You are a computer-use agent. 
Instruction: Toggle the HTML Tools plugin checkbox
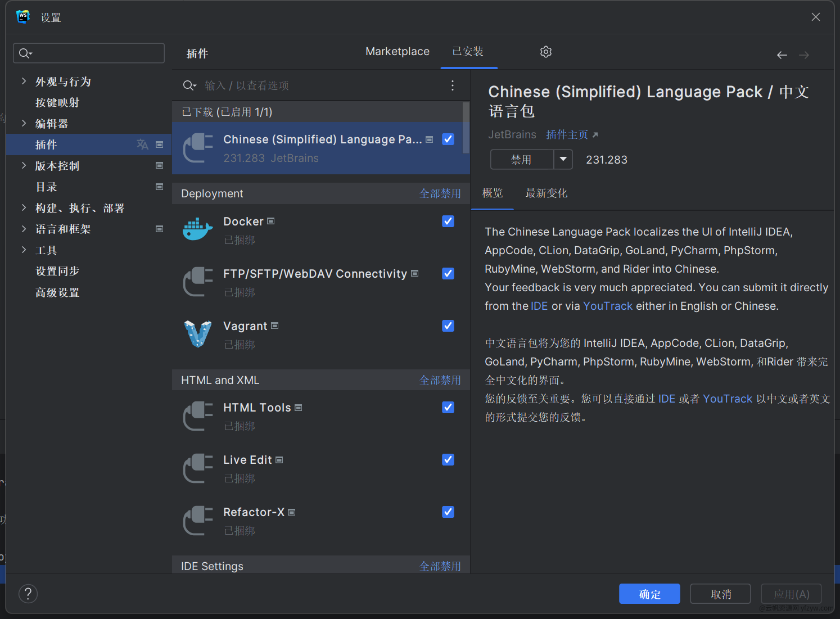click(448, 407)
